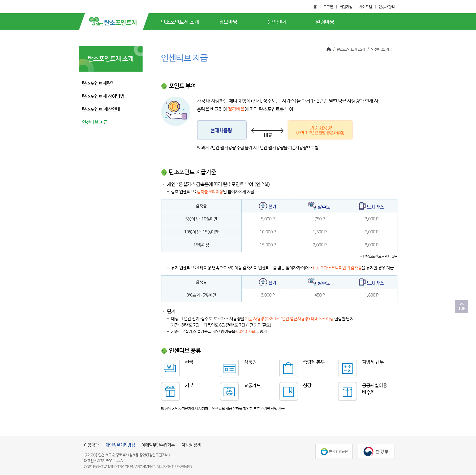This screenshot has height=475, width=476.
Task: Click the garbage bag (종량제 봉투) icon
Action: pyautogui.click(x=288, y=368)
